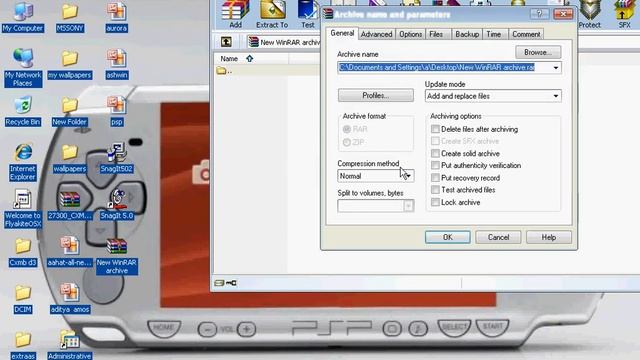Click the Cancel button
640x360 pixels.
tap(498, 237)
